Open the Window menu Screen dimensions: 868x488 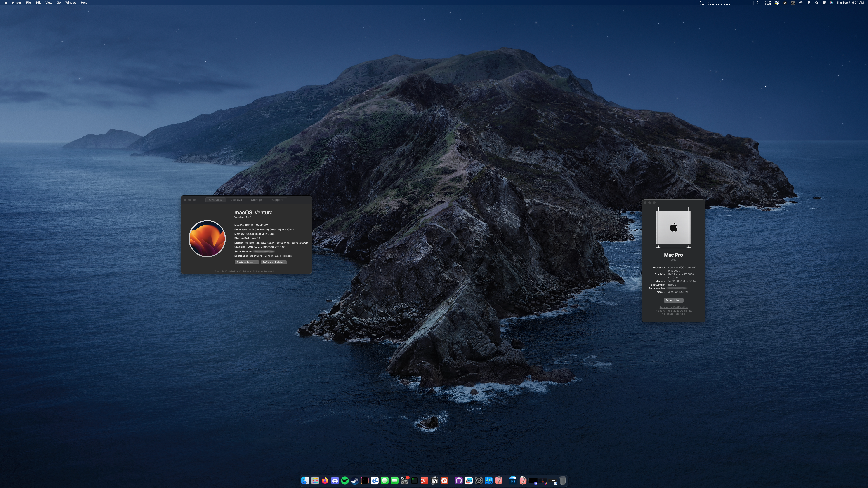pos(71,3)
